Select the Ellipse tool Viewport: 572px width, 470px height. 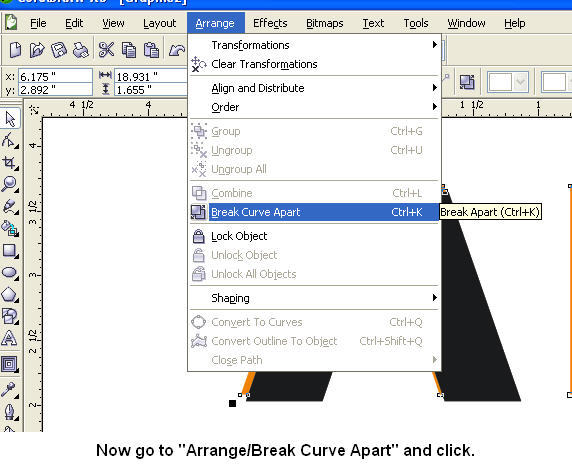pos(9,273)
